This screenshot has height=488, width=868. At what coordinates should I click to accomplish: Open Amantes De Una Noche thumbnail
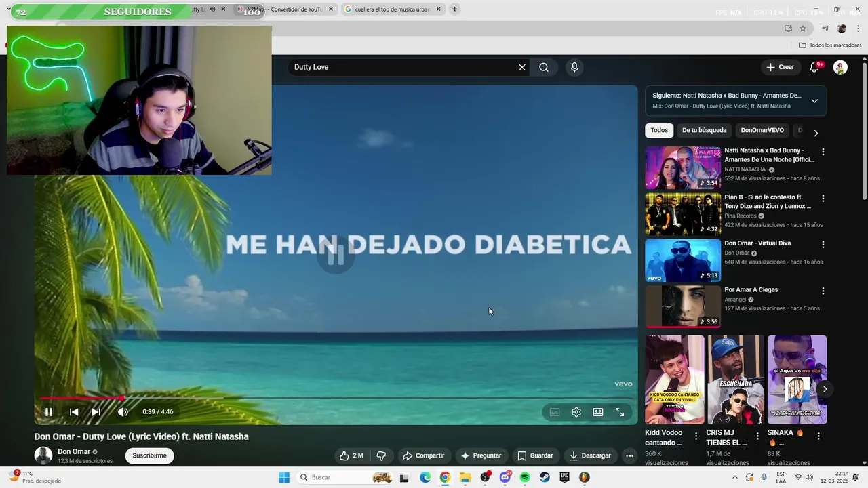pos(683,167)
